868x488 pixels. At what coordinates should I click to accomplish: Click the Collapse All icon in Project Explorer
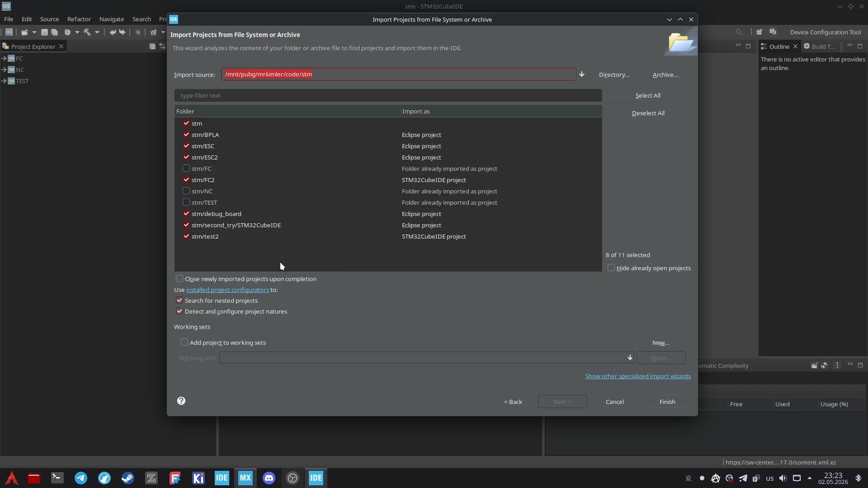click(x=152, y=46)
